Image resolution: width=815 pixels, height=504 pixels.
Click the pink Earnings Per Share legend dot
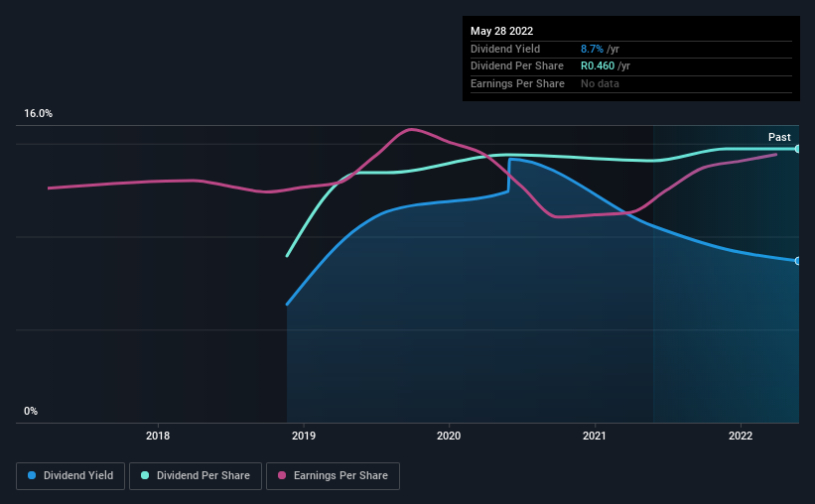282,475
